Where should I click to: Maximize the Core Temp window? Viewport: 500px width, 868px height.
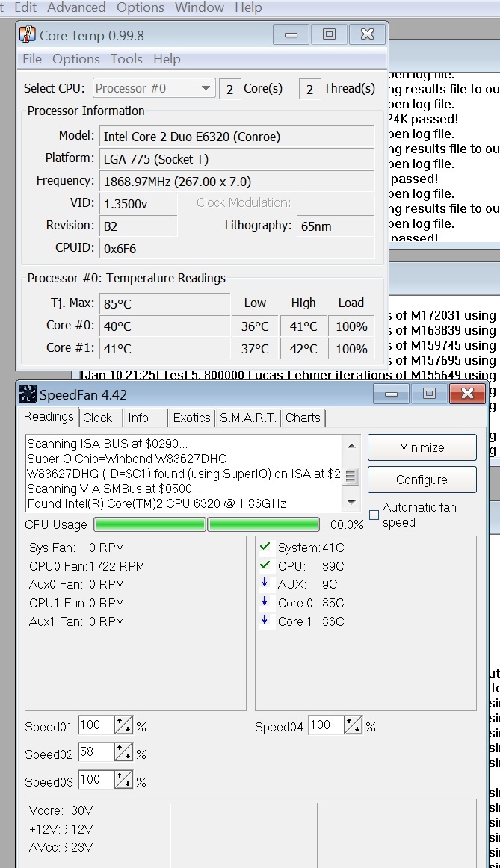click(x=329, y=34)
